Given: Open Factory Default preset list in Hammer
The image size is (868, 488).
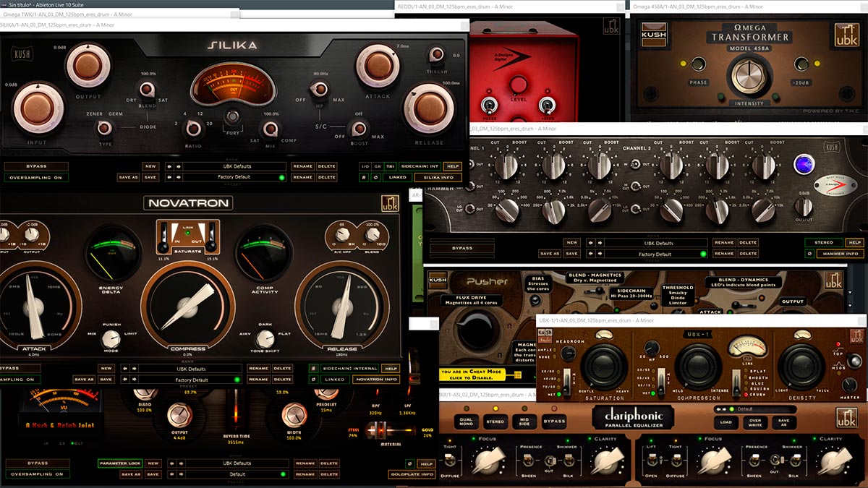Looking at the screenshot, I should 656,254.
